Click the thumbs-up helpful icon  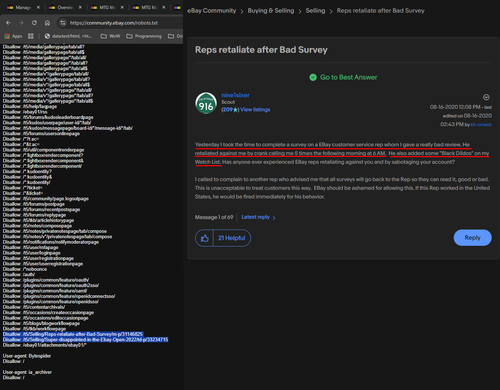[x=204, y=238]
